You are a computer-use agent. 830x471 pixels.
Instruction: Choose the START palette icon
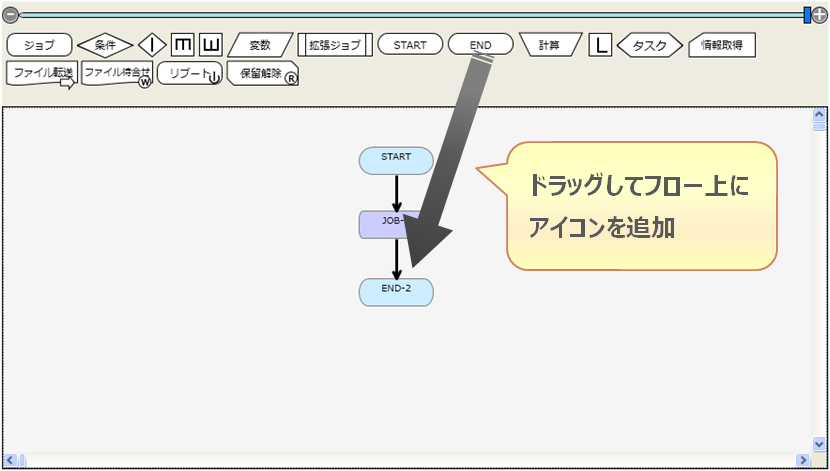(x=410, y=45)
